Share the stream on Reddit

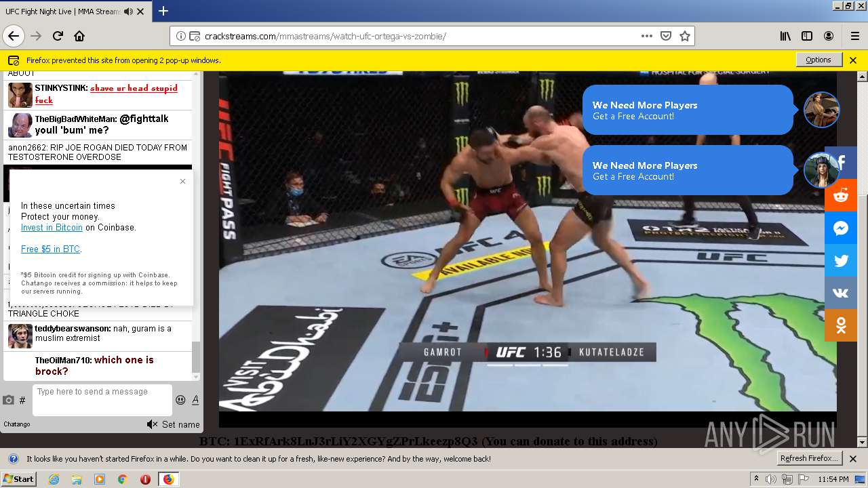841,196
